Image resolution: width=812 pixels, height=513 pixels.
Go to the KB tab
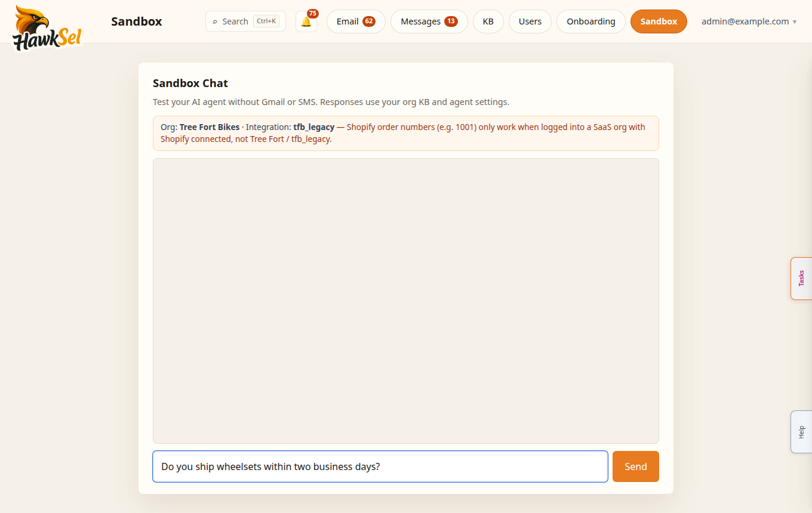(x=488, y=21)
